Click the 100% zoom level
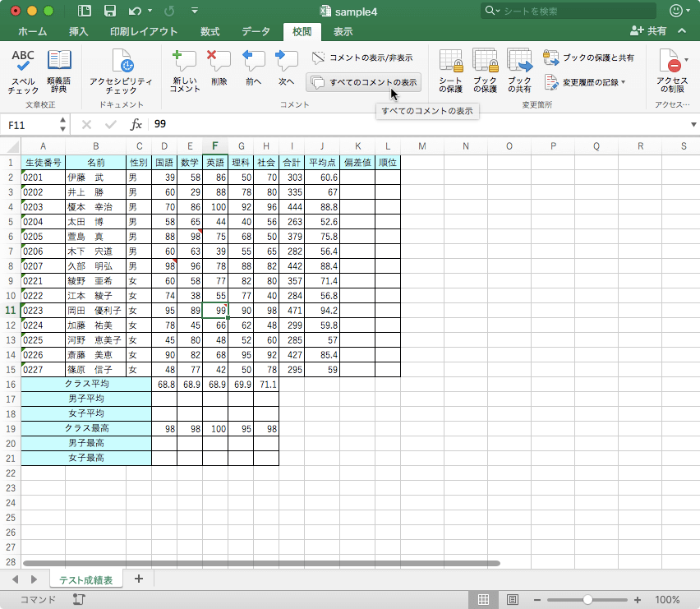The width and height of the screenshot is (700, 609). [667, 600]
